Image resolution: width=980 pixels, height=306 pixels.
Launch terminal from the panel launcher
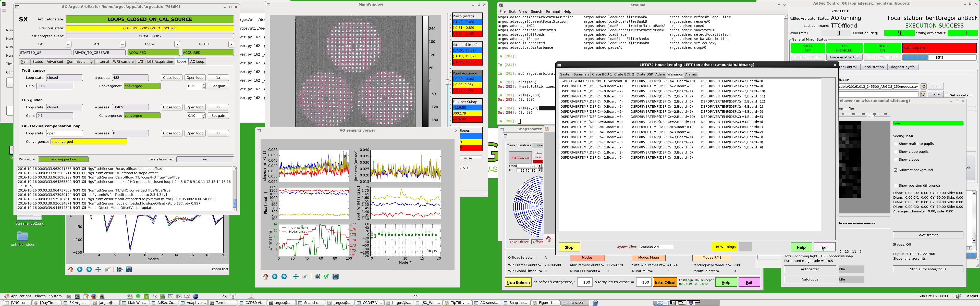[x=77, y=296]
